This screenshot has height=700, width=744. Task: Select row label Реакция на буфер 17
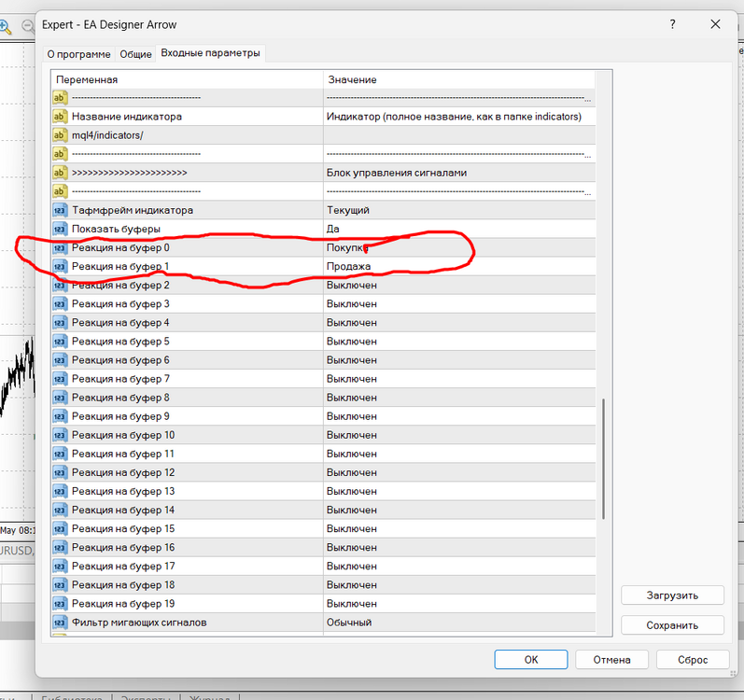pyautogui.click(x=123, y=567)
